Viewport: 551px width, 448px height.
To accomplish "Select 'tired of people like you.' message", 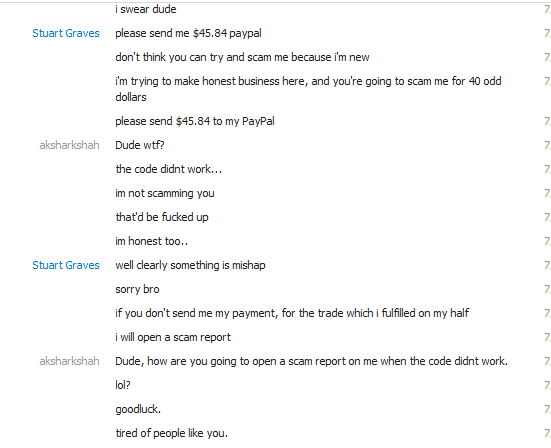I will [x=171, y=433].
